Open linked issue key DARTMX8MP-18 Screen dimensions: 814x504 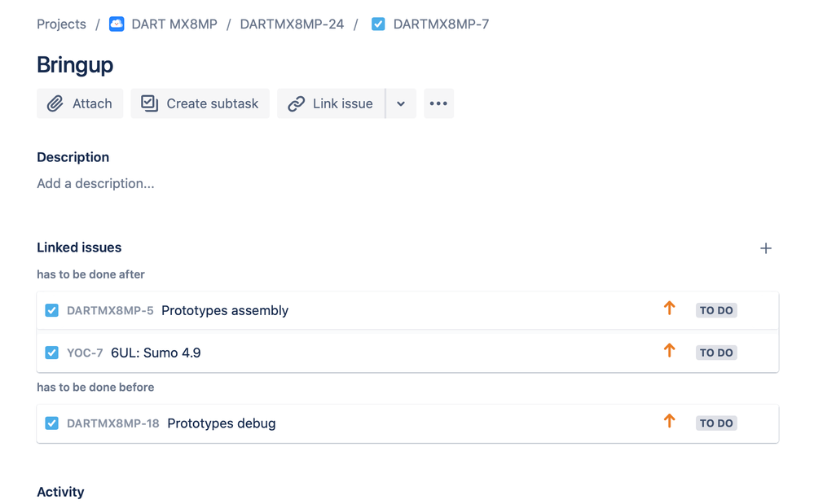[112, 423]
